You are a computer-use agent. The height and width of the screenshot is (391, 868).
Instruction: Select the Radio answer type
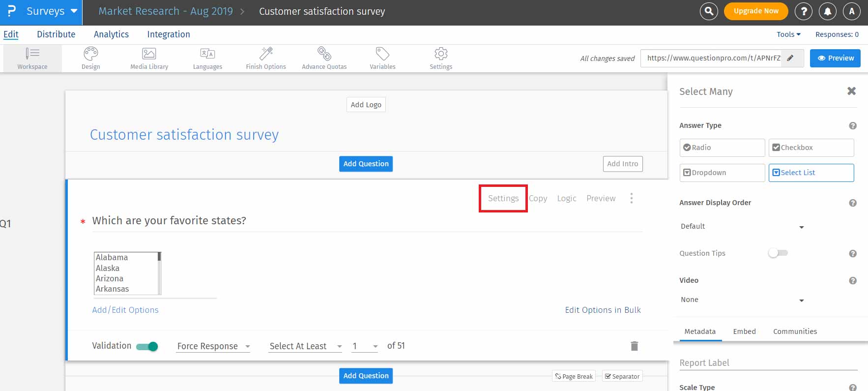(x=722, y=148)
